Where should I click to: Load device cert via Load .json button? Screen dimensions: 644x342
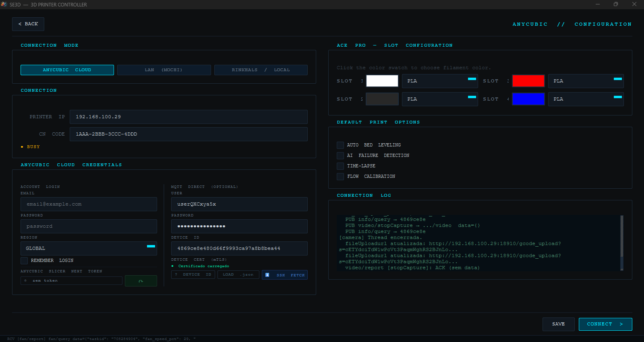238,275
